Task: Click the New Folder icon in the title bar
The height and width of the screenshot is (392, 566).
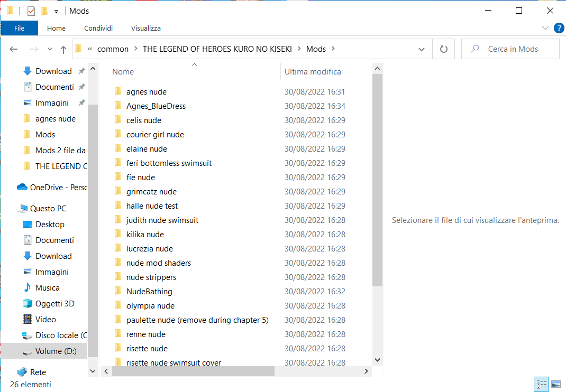Action: [x=44, y=11]
